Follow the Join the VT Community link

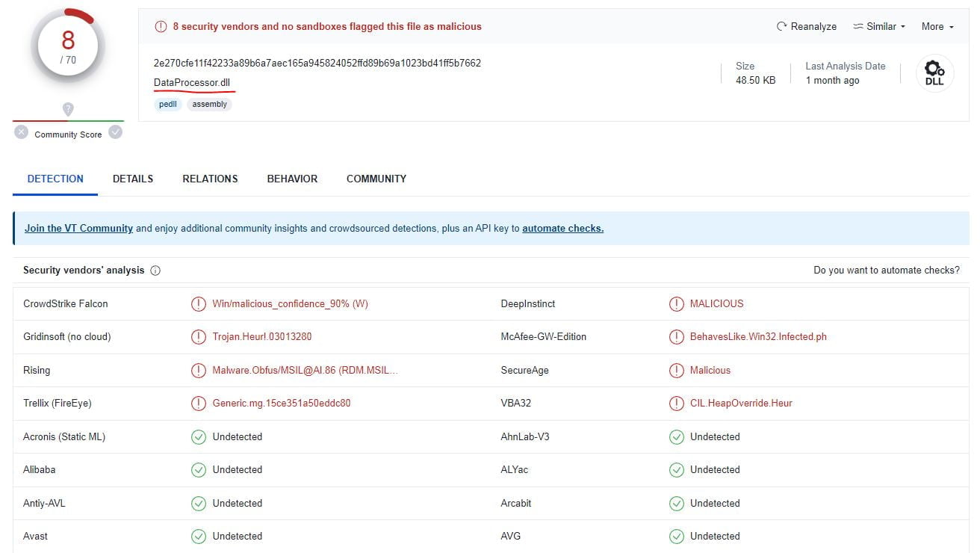click(x=78, y=229)
